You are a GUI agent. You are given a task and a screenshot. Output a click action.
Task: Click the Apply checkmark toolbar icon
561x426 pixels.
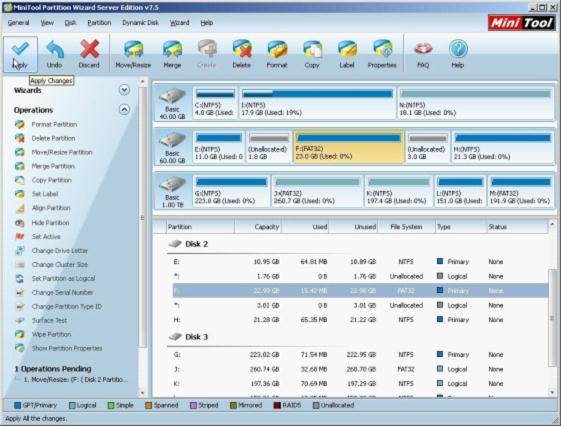click(x=20, y=54)
